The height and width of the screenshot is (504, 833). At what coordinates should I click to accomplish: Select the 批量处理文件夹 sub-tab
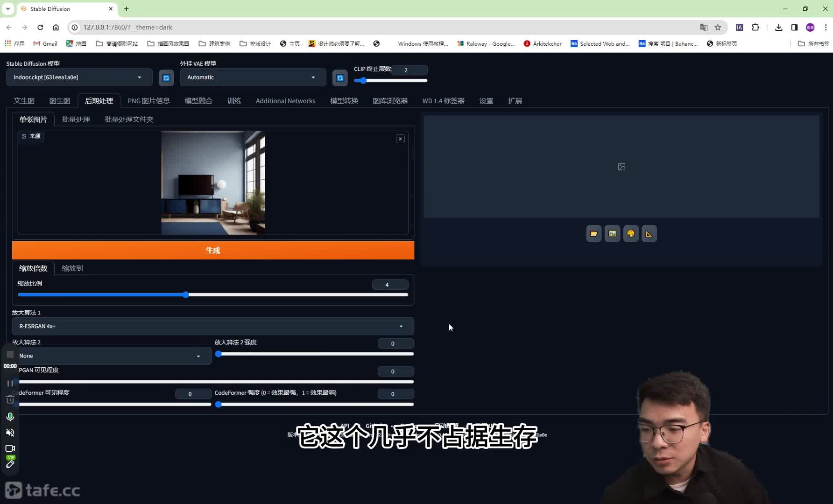pos(129,119)
